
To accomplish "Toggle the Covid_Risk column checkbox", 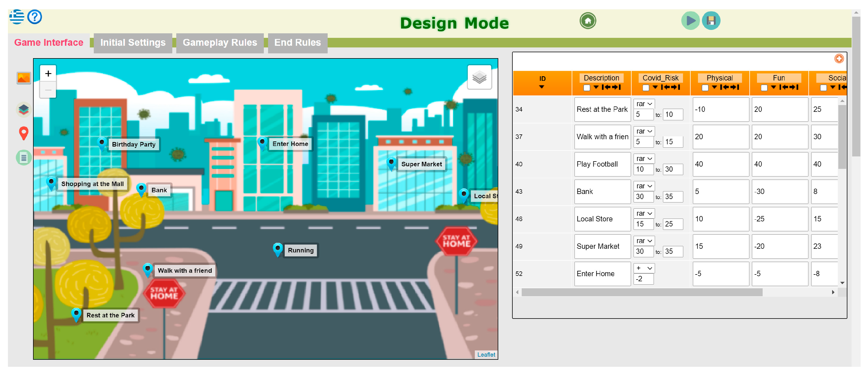I will point(646,88).
